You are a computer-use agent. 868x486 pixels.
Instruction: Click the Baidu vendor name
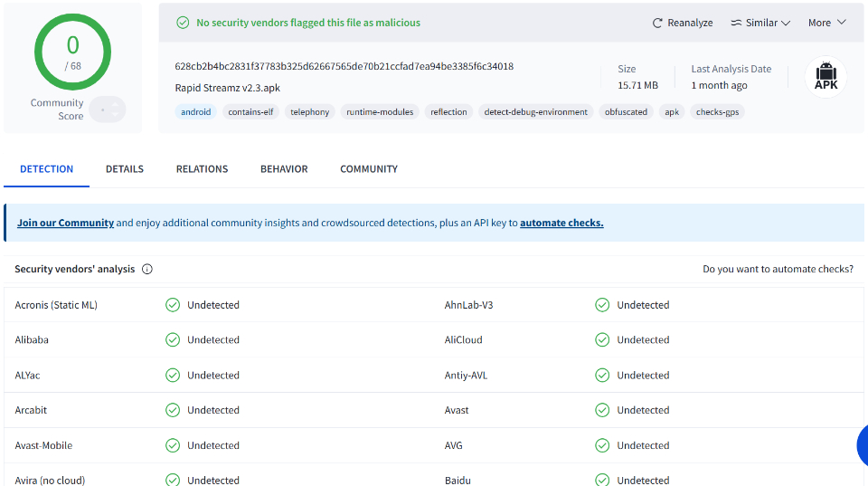458,480
